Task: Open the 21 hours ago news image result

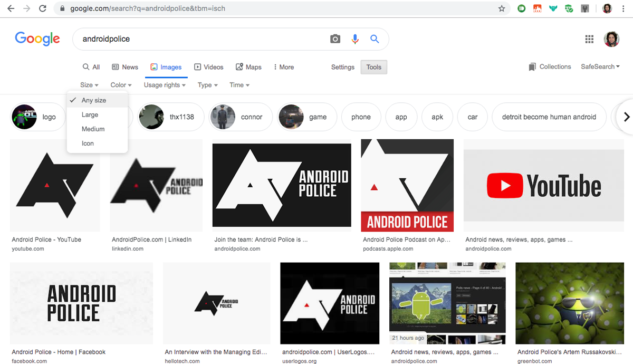Action: pos(447,303)
